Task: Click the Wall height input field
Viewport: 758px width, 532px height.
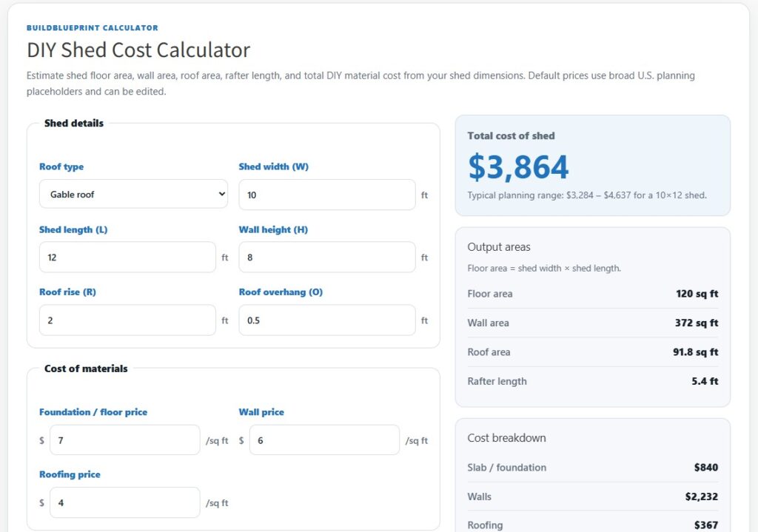Action: [x=326, y=257]
